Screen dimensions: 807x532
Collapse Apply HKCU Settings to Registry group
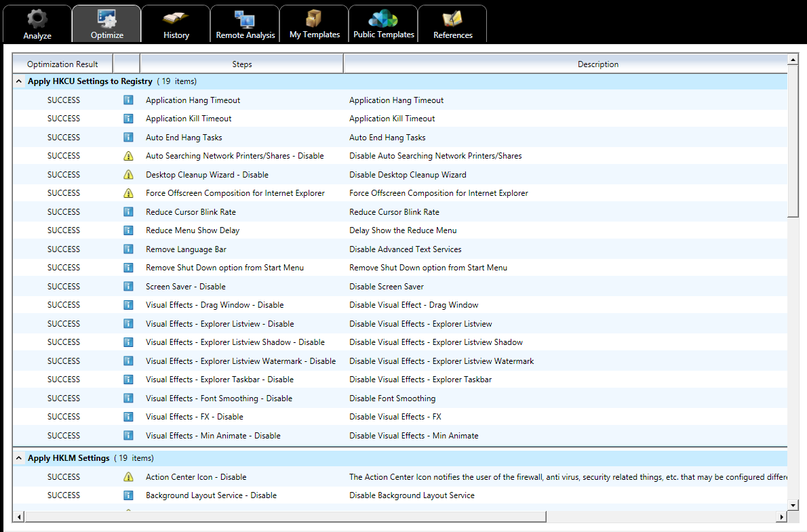[x=18, y=81]
